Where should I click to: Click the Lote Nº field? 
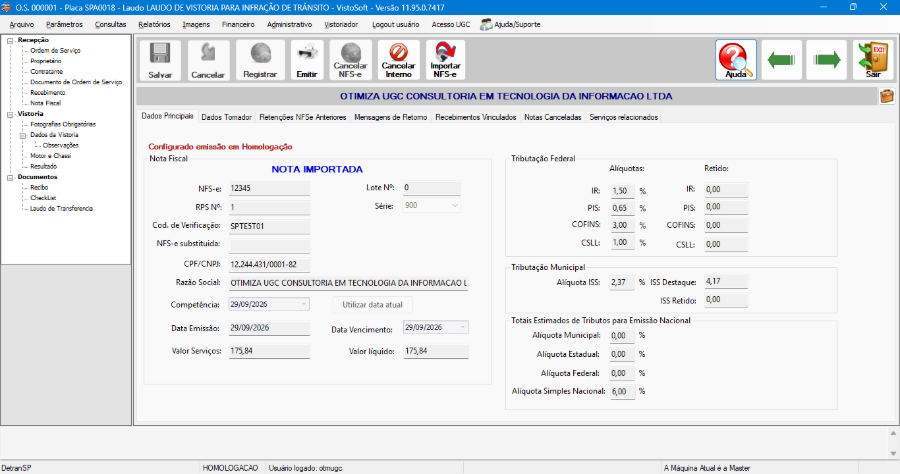431,188
